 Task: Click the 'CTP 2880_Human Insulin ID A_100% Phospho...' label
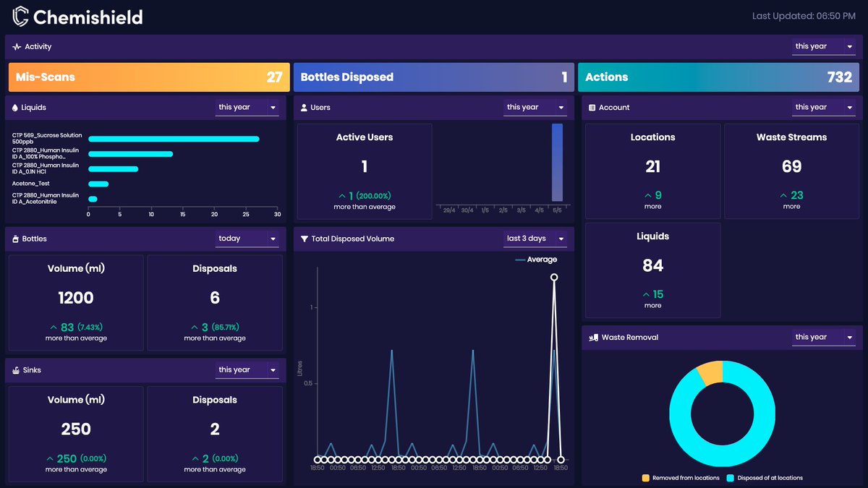click(x=46, y=153)
